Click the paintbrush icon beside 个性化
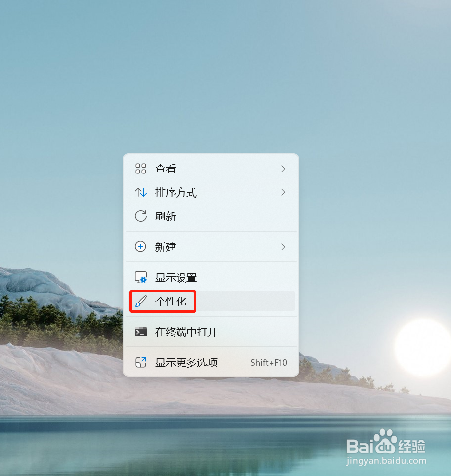The width and height of the screenshot is (451, 476). [141, 301]
